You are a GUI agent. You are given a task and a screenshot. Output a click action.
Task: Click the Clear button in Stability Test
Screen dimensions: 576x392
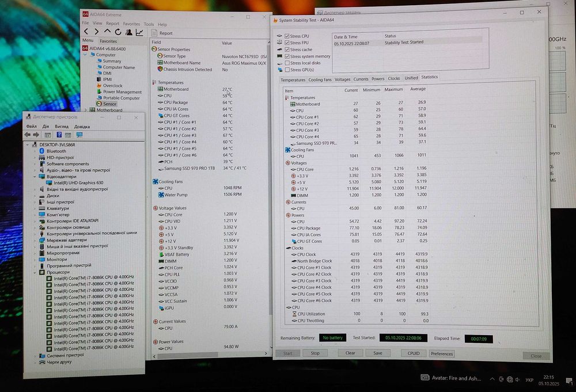point(350,353)
